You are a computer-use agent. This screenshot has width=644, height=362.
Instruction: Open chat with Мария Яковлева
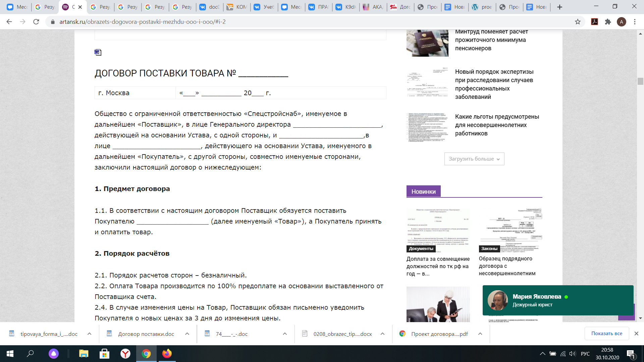(x=558, y=300)
